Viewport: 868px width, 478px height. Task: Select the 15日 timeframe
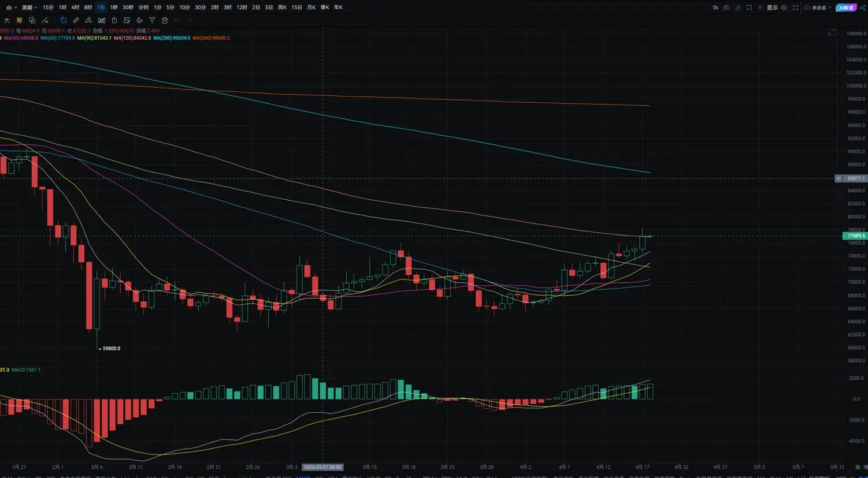tap(296, 8)
